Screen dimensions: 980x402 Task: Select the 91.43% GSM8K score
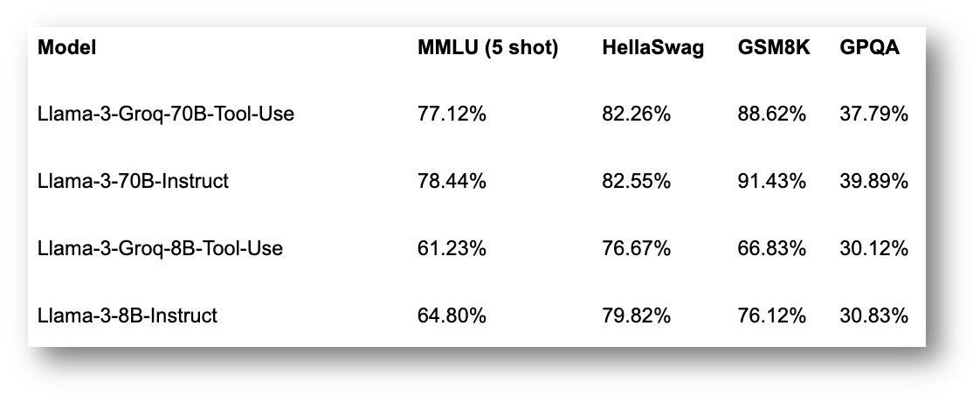click(x=771, y=181)
